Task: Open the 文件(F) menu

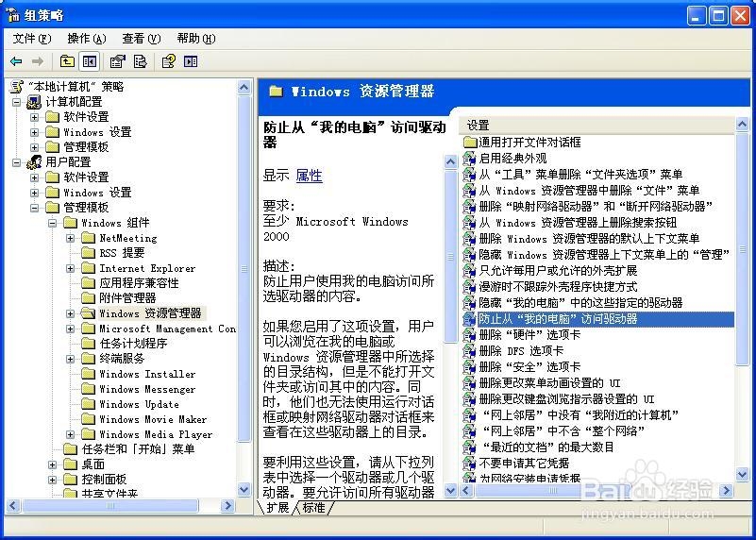Action: [32, 39]
